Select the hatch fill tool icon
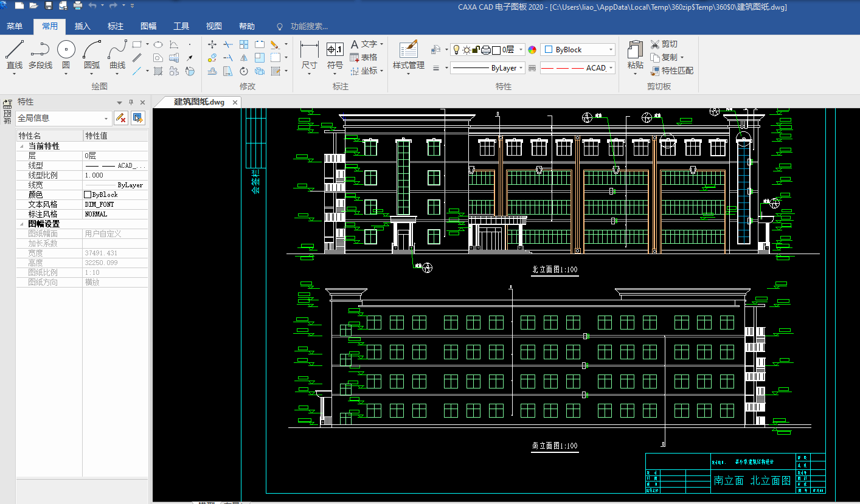This screenshot has height=504, width=860. pos(158,71)
